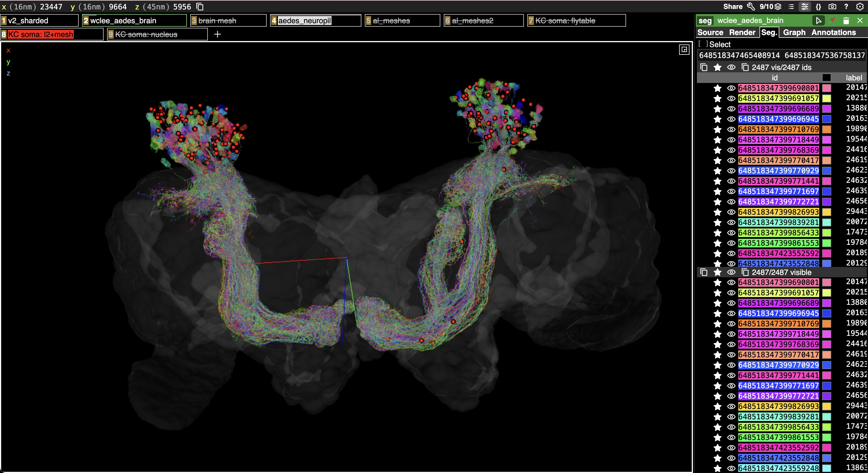The width and height of the screenshot is (868, 473).
Task: Switch to the Seg. tab
Action: coord(769,32)
